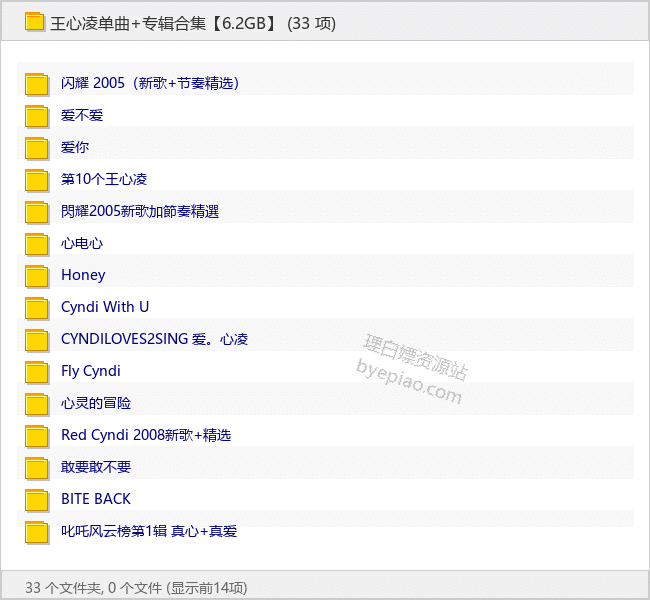Select 閃耀2005新歌加節奏精選 folder name

pos(140,211)
